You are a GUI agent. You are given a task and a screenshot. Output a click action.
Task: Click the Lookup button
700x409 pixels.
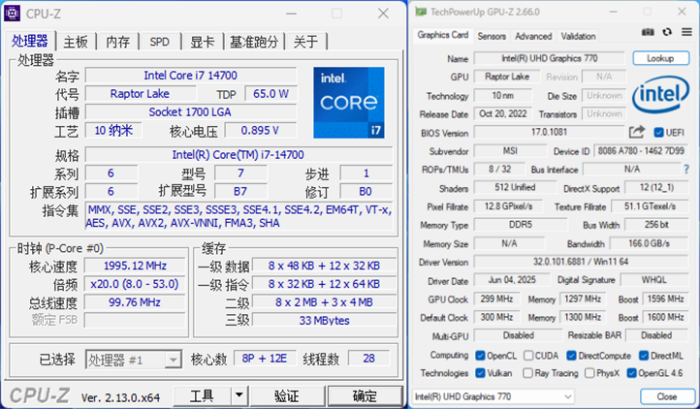pyautogui.click(x=660, y=58)
